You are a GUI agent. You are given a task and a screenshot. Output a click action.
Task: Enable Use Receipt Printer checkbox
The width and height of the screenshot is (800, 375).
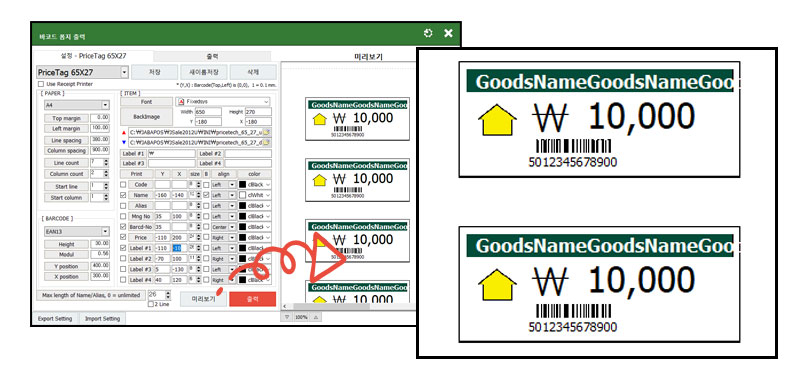click(x=41, y=84)
